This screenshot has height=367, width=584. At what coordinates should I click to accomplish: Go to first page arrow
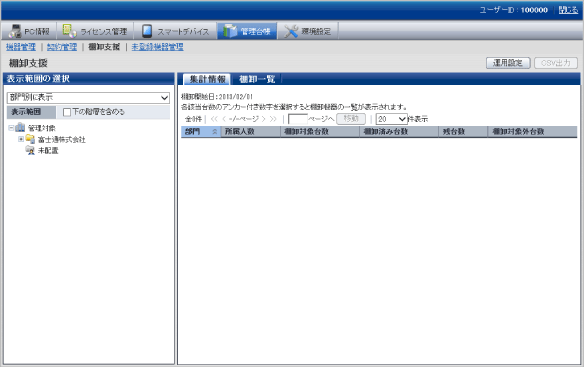tap(214, 119)
